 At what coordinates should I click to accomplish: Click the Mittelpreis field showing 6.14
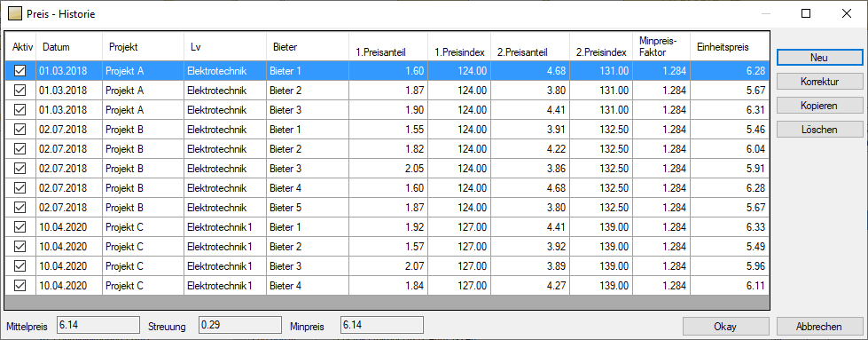[x=98, y=325]
